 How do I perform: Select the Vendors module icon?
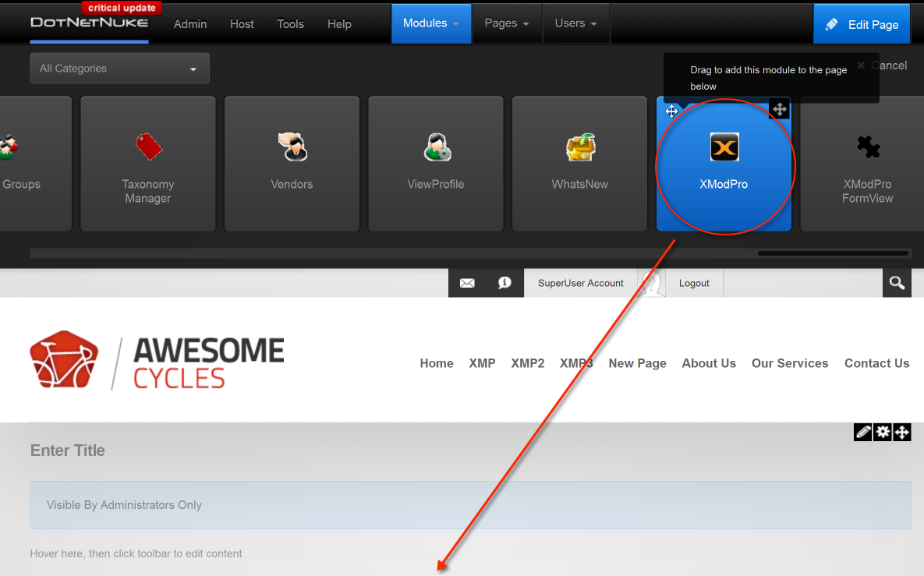(292, 147)
